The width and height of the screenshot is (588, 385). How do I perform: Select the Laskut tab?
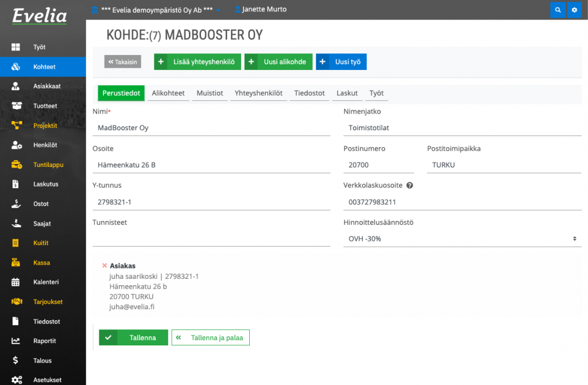[347, 93]
